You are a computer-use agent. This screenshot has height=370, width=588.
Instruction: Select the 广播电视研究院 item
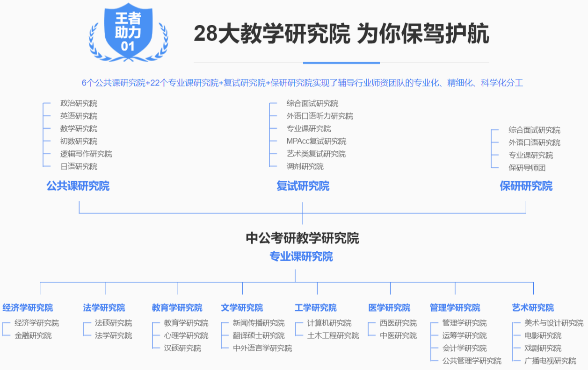[551, 361]
